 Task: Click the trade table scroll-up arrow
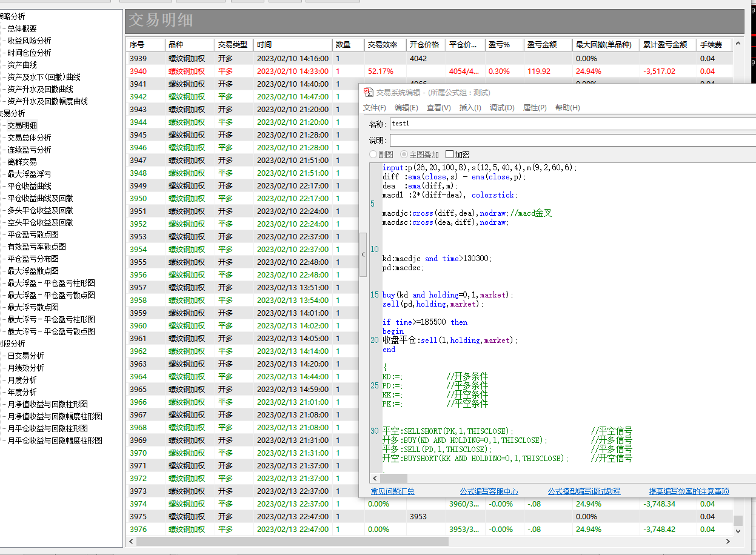tap(738, 45)
